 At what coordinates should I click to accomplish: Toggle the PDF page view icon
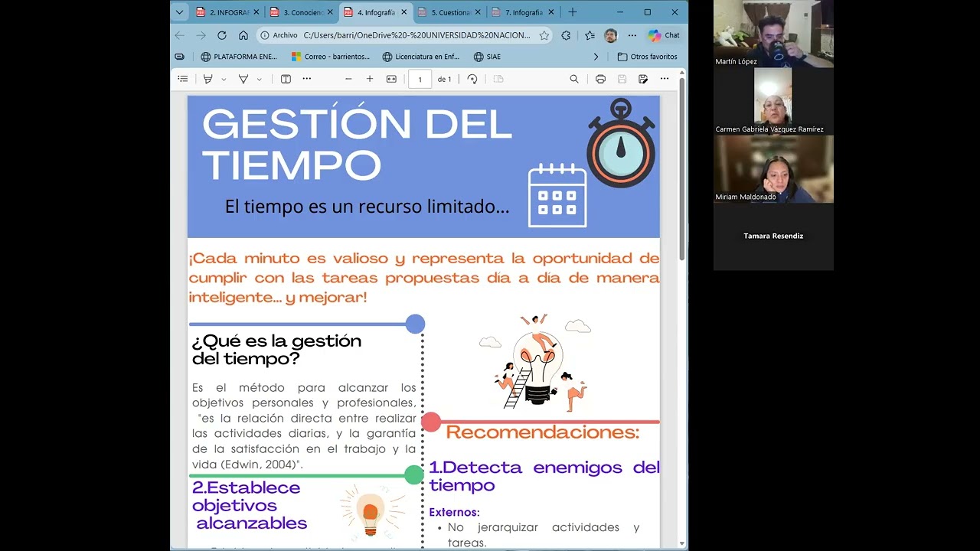point(286,79)
